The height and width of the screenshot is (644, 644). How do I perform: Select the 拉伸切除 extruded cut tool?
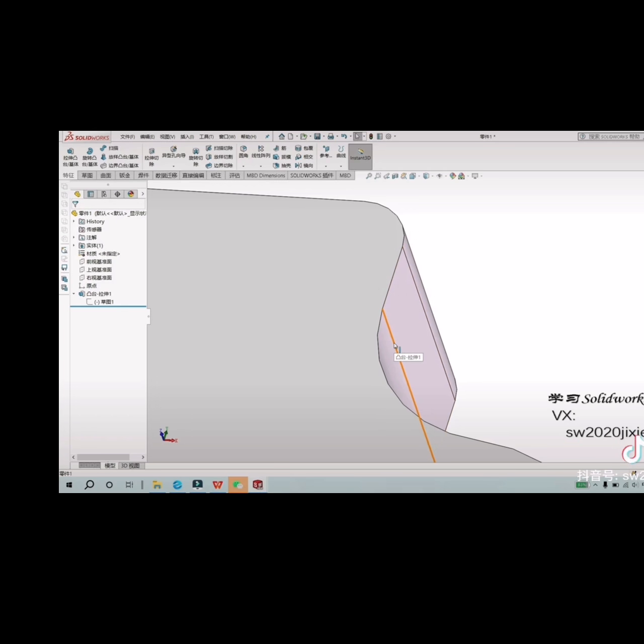[x=151, y=157]
